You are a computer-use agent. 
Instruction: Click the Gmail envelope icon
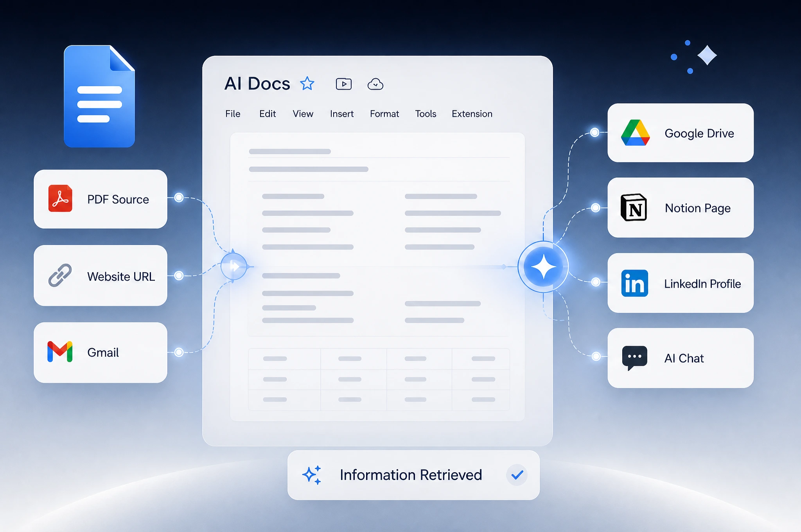click(60, 352)
